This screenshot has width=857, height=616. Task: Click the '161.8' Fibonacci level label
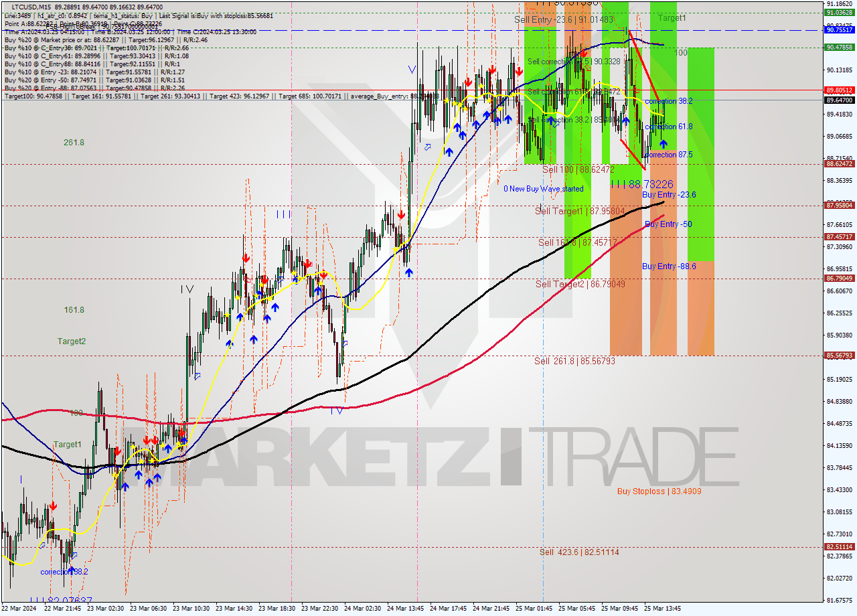click(x=74, y=310)
